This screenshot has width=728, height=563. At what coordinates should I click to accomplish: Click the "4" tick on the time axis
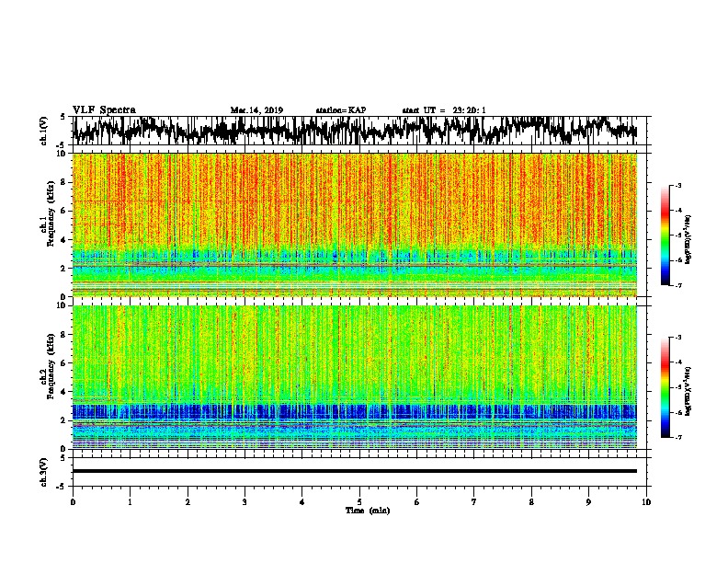(302, 502)
